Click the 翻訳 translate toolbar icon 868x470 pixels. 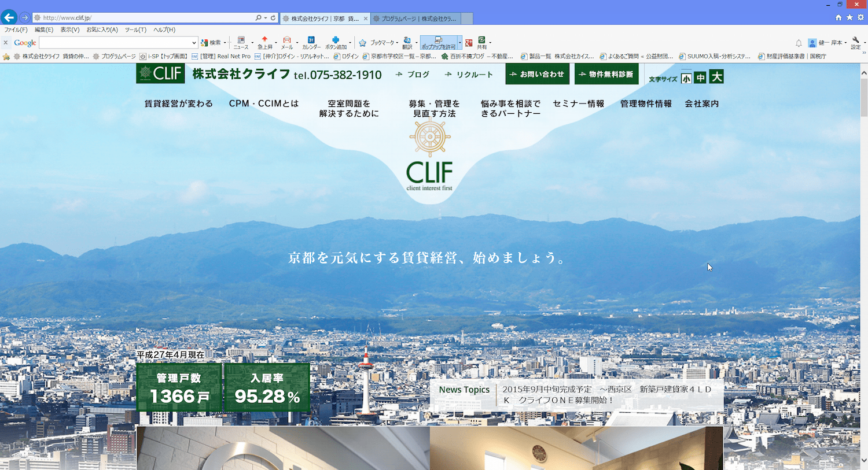[x=407, y=43]
